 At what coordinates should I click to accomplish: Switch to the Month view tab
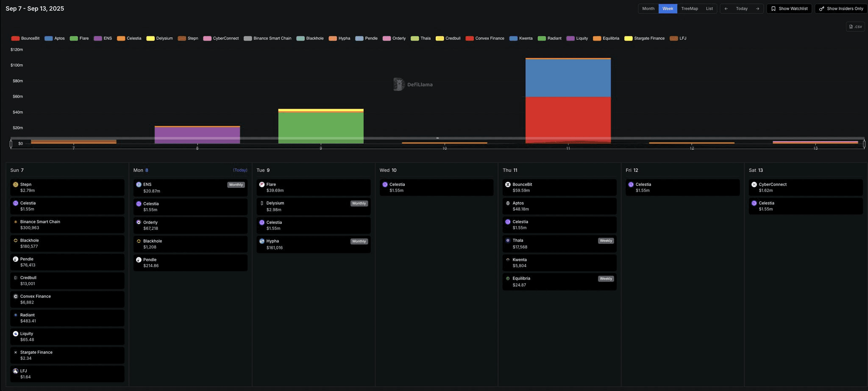648,8
